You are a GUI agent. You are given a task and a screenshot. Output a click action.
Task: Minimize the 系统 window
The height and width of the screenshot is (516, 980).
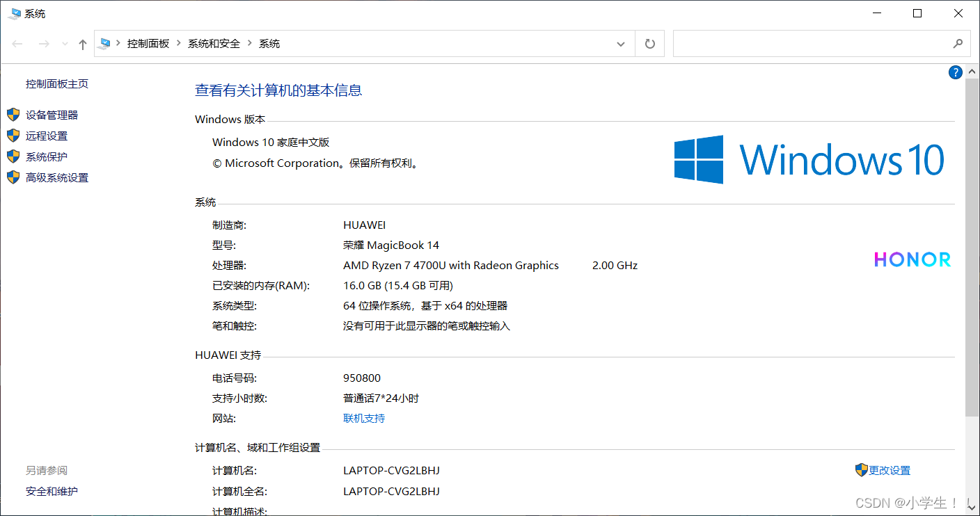coord(877,13)
